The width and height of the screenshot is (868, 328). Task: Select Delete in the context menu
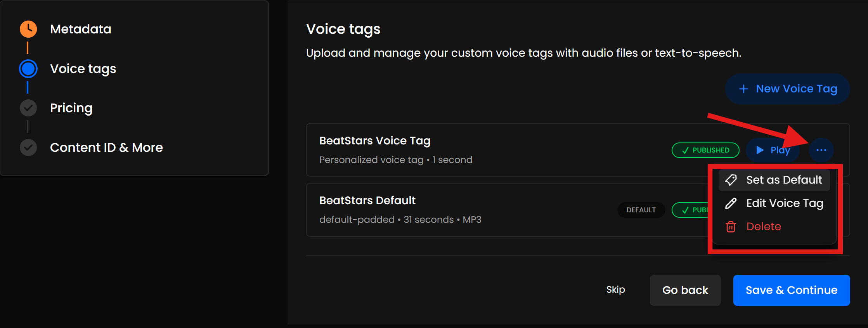point(764,226)
